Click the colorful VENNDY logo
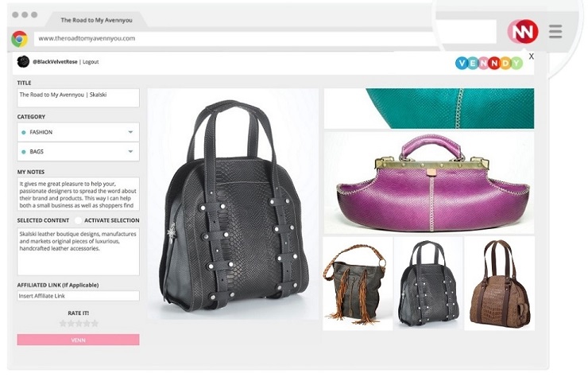 [x=489, y=63]
